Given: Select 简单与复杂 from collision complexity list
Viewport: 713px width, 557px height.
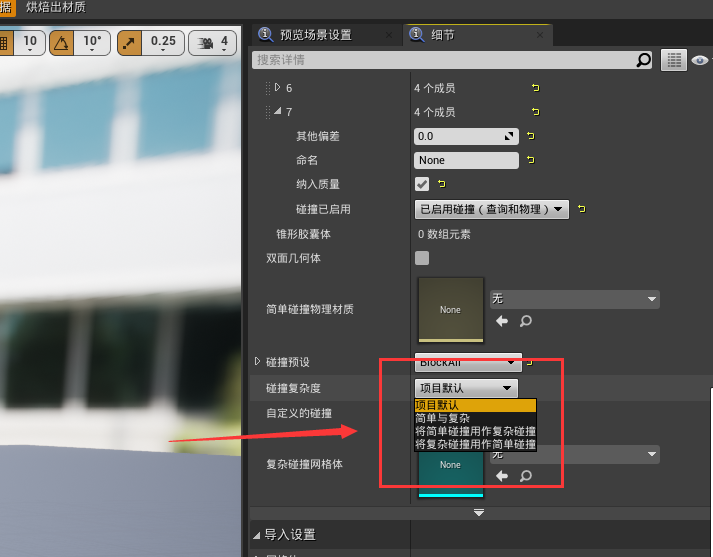Looking at the screenshot, I should [442, 418].
